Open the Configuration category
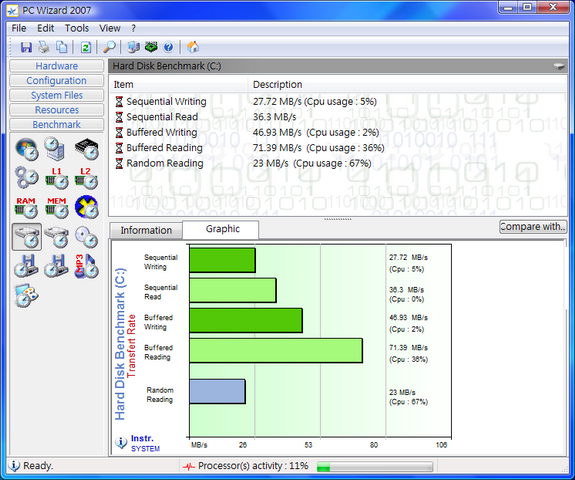Image resolution: width=575 pixels, height=480 pixels. click(56, 81)
